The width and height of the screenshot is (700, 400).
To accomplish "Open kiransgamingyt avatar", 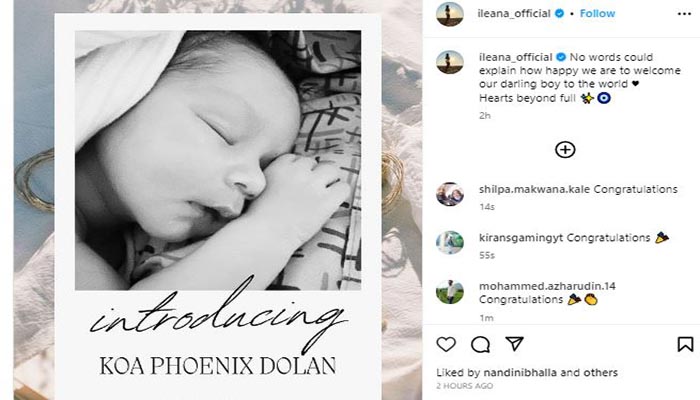I will tap(450, 242).
